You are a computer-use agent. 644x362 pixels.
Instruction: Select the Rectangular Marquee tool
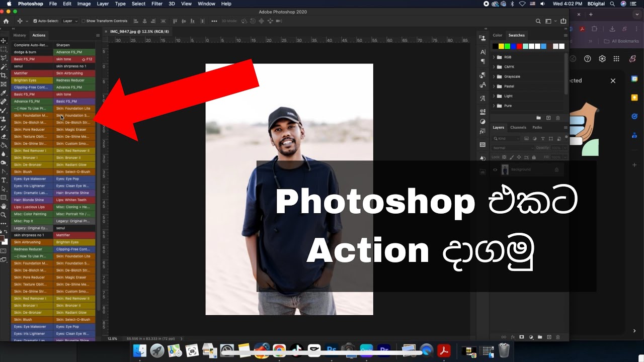(4, 49)
